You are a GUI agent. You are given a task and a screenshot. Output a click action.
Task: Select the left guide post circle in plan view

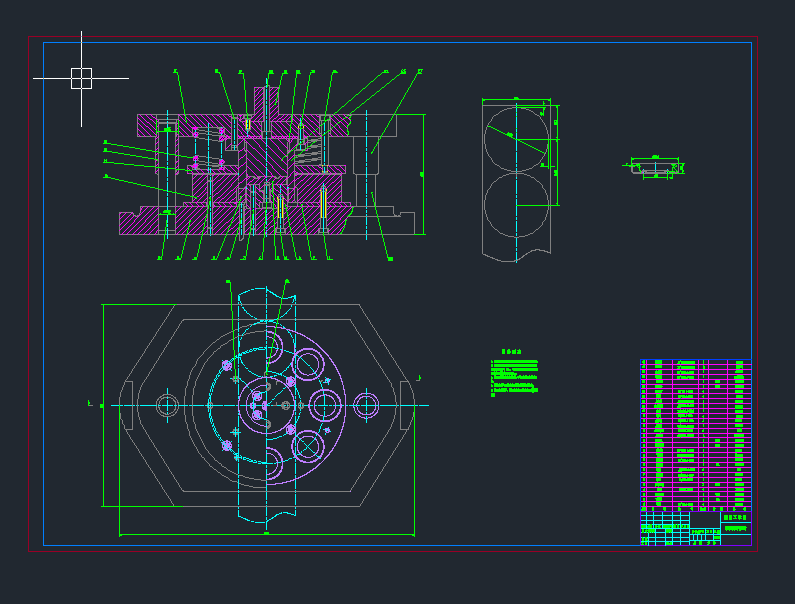pyautogui.click(x=167, y=406)
